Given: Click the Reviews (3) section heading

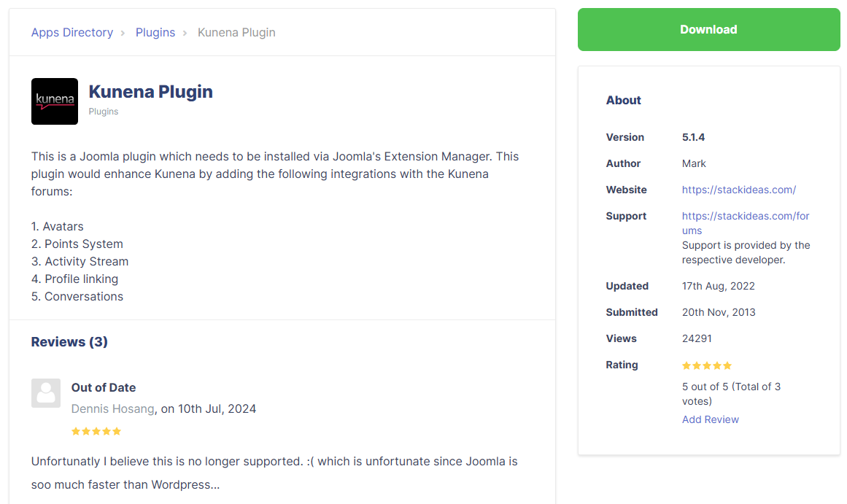Looking at the screenshot, I should (69, 342).
